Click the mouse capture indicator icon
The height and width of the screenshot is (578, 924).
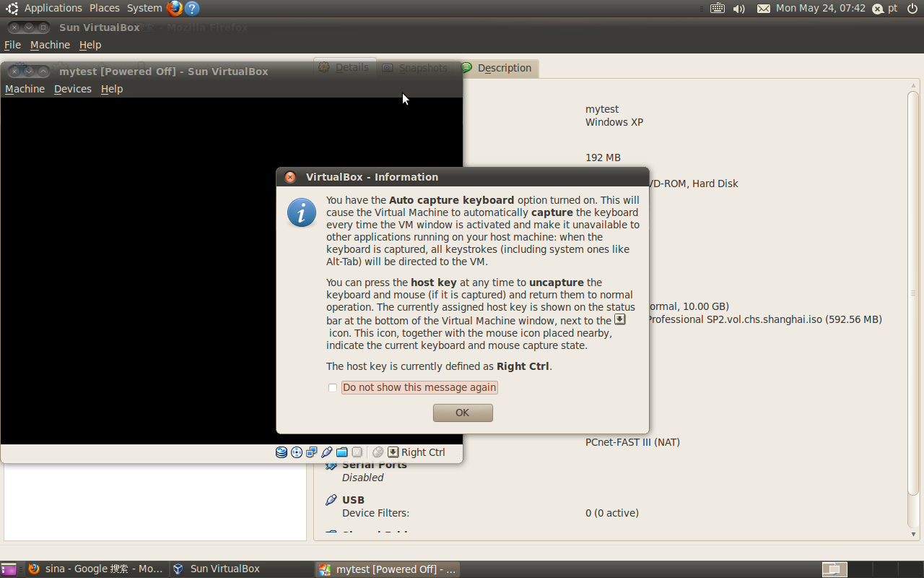378,452
